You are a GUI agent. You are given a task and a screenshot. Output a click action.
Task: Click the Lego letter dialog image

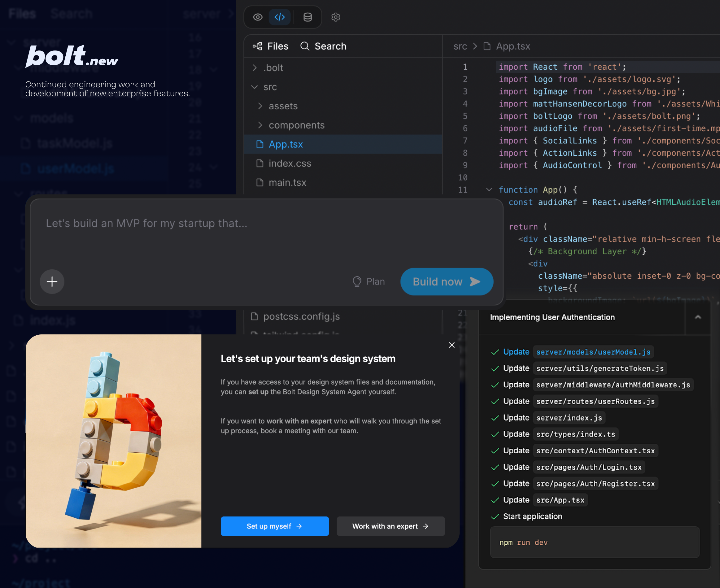pos(113,441)
